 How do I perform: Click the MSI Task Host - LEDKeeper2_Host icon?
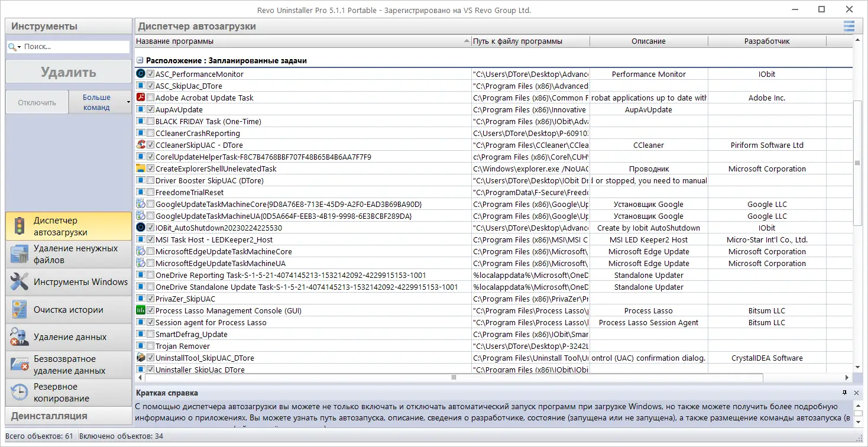point(141,239)
